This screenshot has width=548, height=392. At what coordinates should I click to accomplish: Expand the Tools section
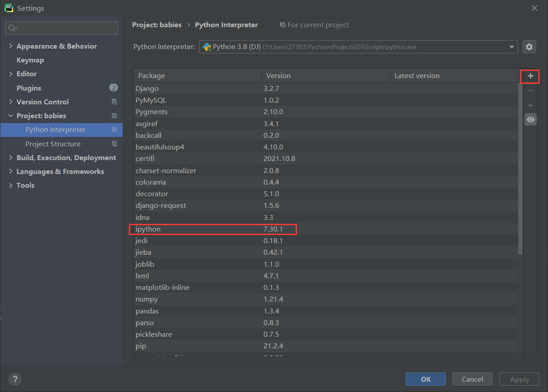point(11,186)
